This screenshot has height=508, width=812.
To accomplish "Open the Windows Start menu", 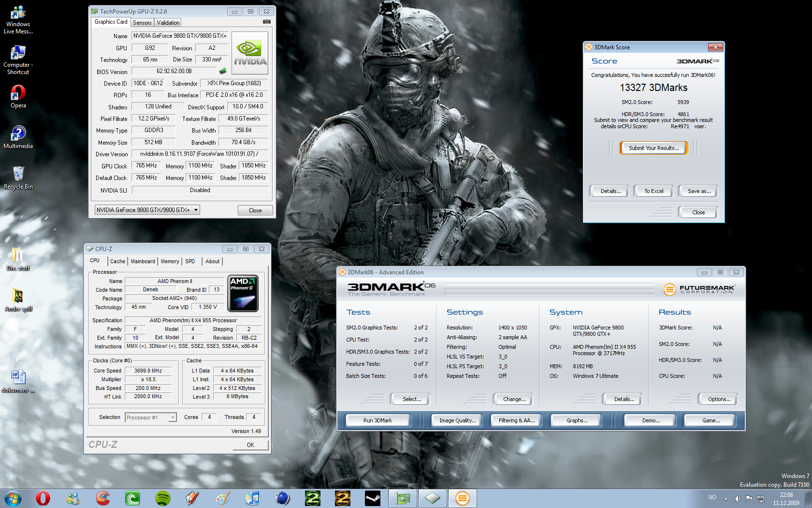I will pos(13,498).
